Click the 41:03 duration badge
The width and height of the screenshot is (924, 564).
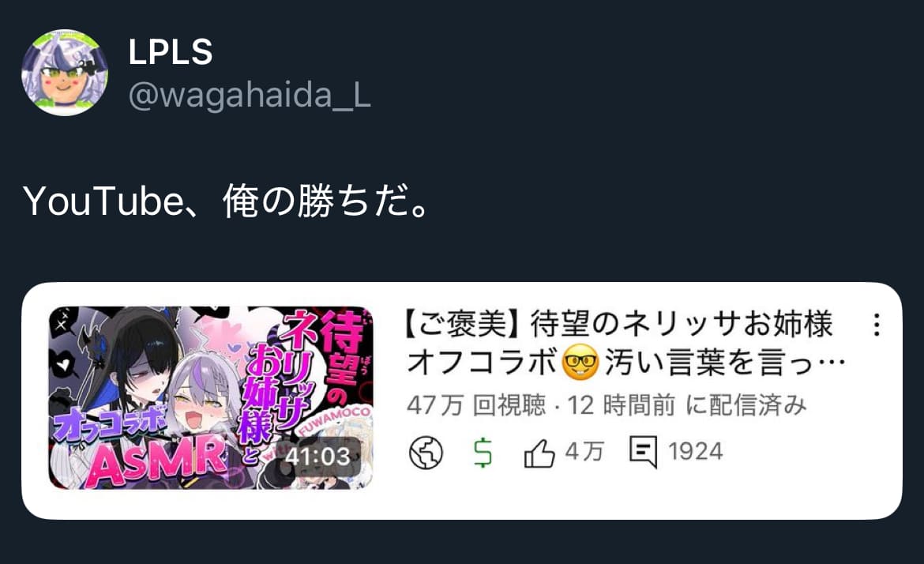317,456
